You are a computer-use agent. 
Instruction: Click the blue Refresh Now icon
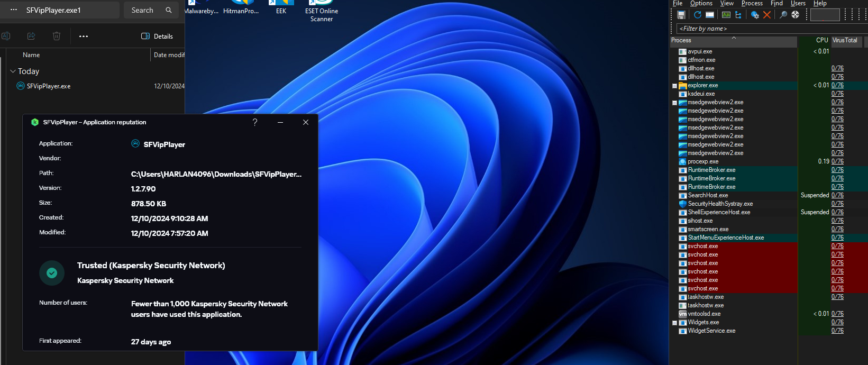click(698, 15)
